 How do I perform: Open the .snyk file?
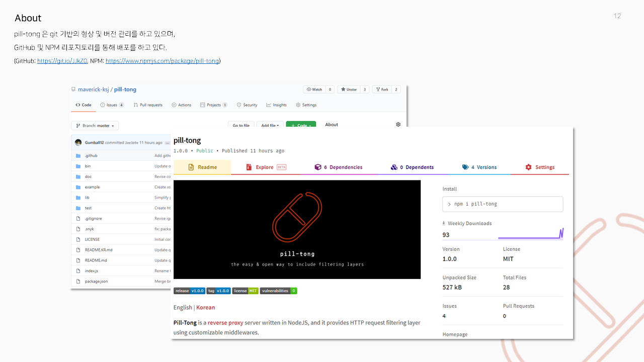[89, 229]
